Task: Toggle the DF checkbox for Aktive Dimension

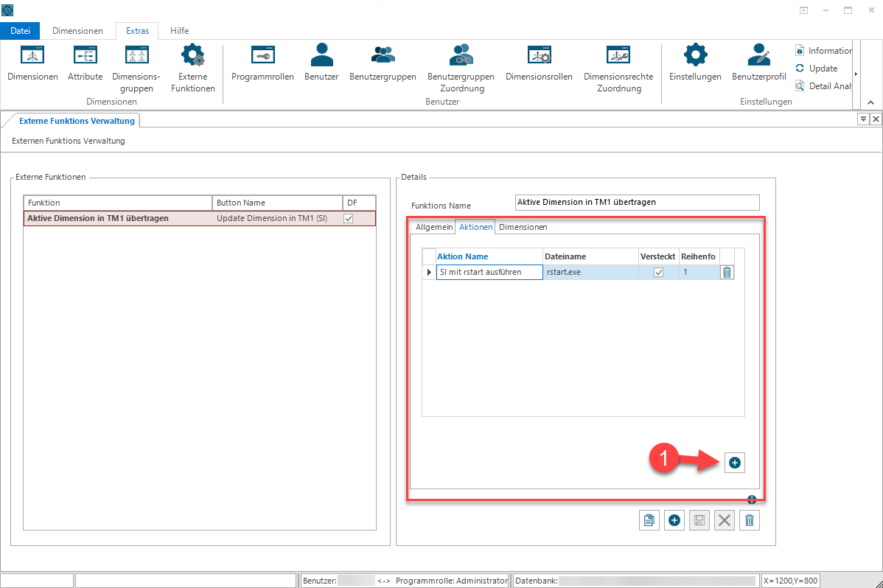Action: 349,219
